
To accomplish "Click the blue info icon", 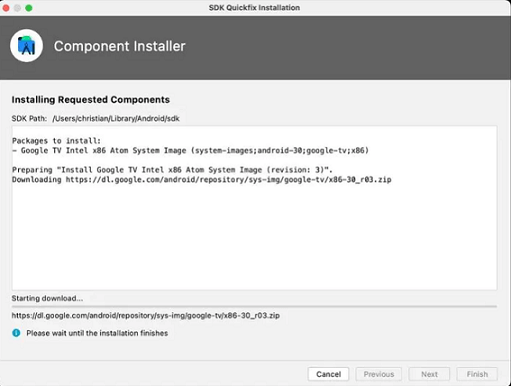I will pos(16,333).
